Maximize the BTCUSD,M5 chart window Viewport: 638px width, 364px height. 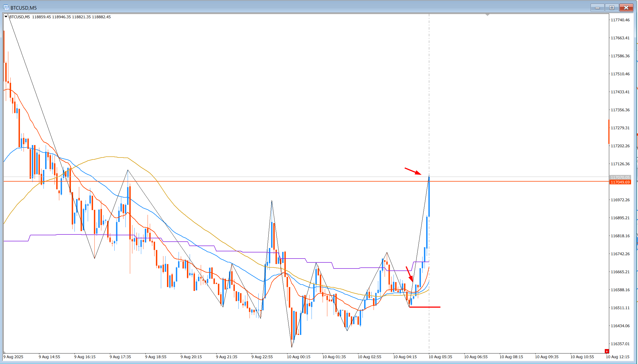pyautogui.click(x=612, y=8)
